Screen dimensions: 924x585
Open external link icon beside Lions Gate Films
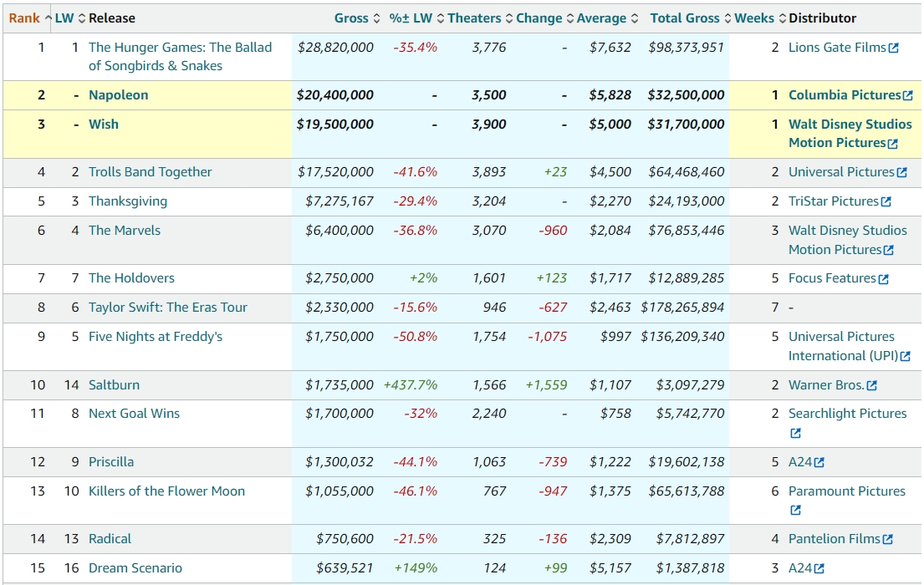coord(893,48)
